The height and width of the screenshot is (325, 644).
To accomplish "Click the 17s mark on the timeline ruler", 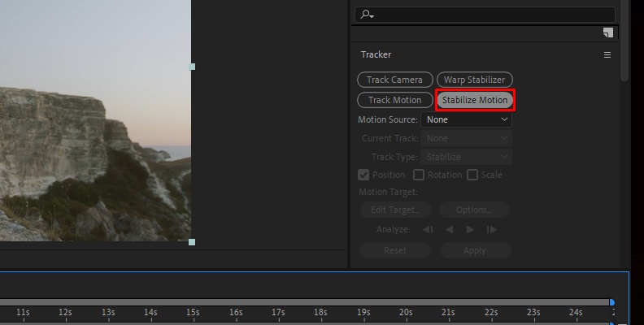I will click(x=278, y=313).
